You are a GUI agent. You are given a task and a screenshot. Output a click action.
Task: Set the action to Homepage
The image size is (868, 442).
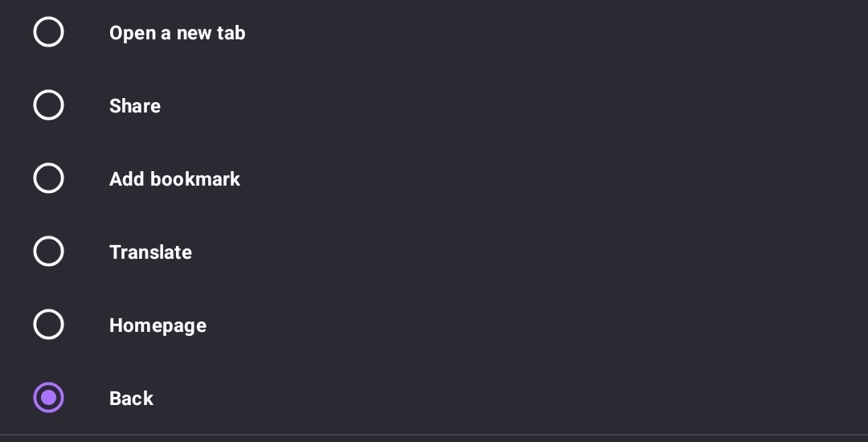[48, 325]
